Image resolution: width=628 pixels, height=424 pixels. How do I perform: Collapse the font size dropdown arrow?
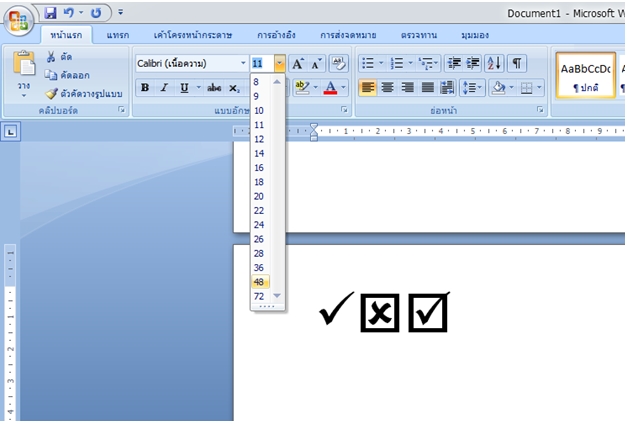pyautogui.click(x=280, y=63)
